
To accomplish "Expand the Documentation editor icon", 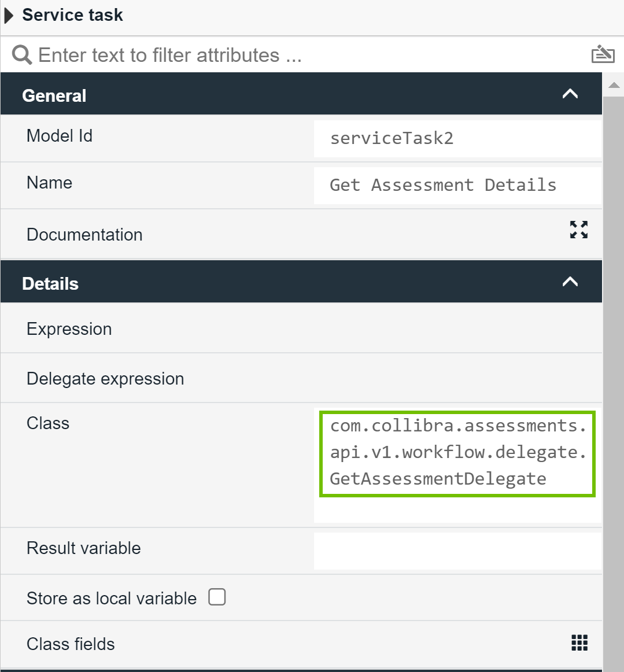I will coord(578,230).
